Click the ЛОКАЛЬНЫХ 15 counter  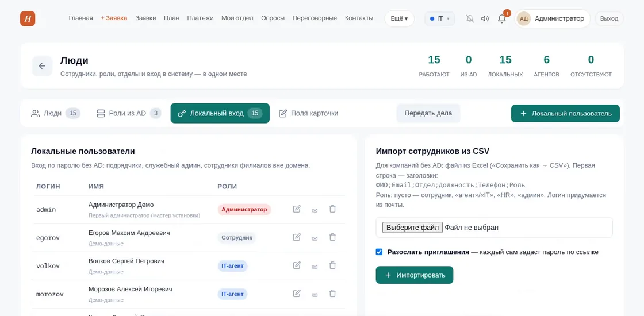tap(505, 66)
